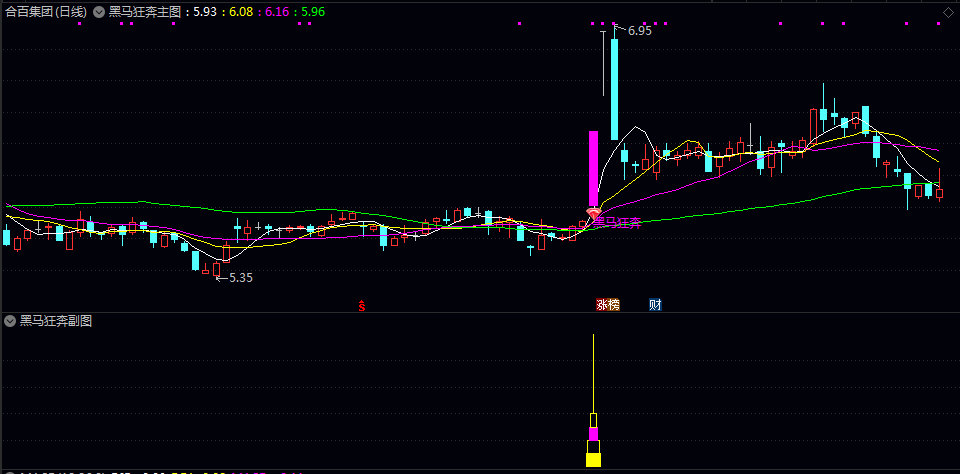This screenshot has width=960, height=474.
Task: Expand the 黑马狂奔主图 indicator dropdown arrow
Action: (x=99, y=12)
